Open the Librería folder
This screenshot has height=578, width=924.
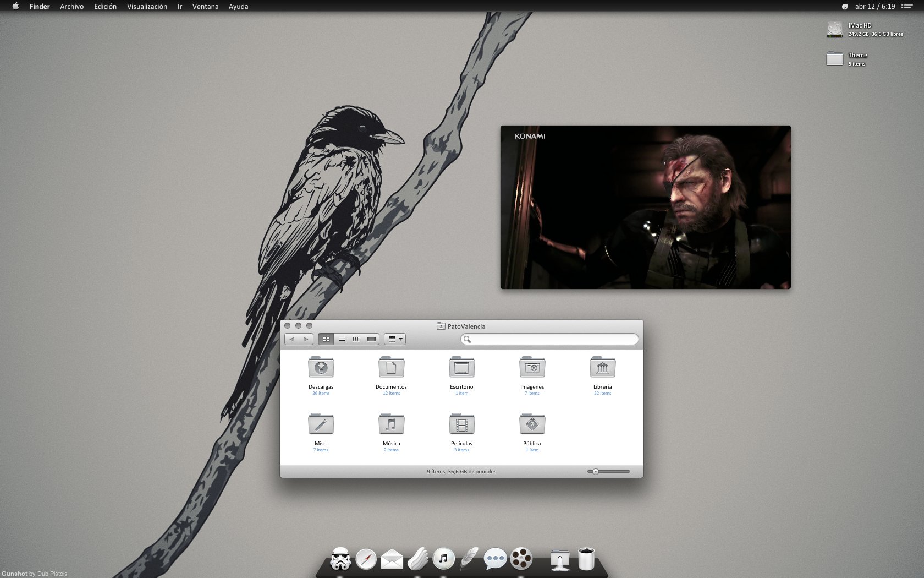603,367
